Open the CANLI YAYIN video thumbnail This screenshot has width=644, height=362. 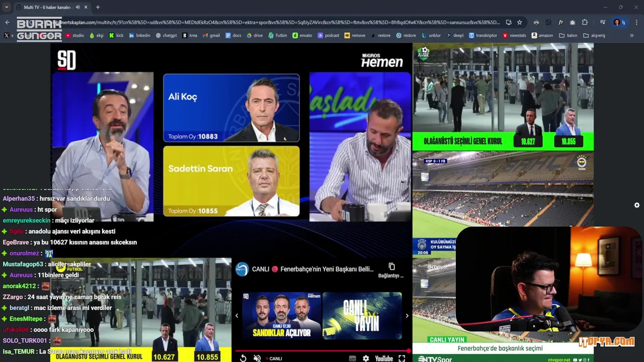click(362, 316)
